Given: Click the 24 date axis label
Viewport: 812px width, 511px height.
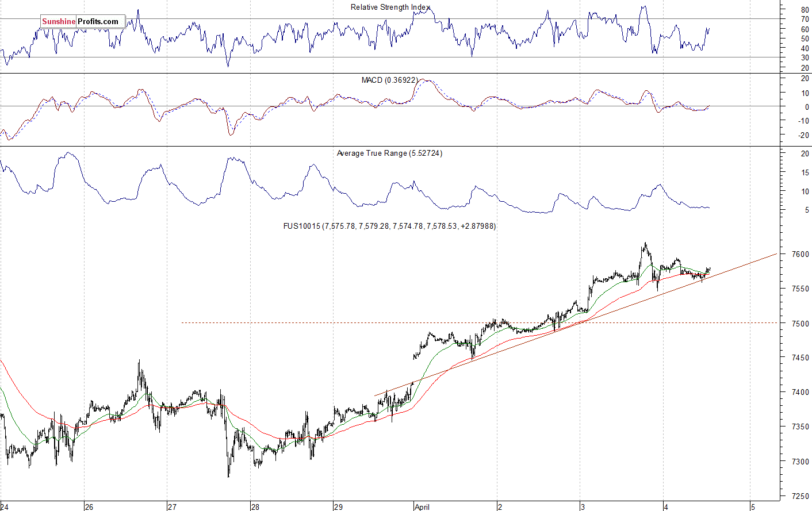Looking at the screenshot, I should click(5, 507).
